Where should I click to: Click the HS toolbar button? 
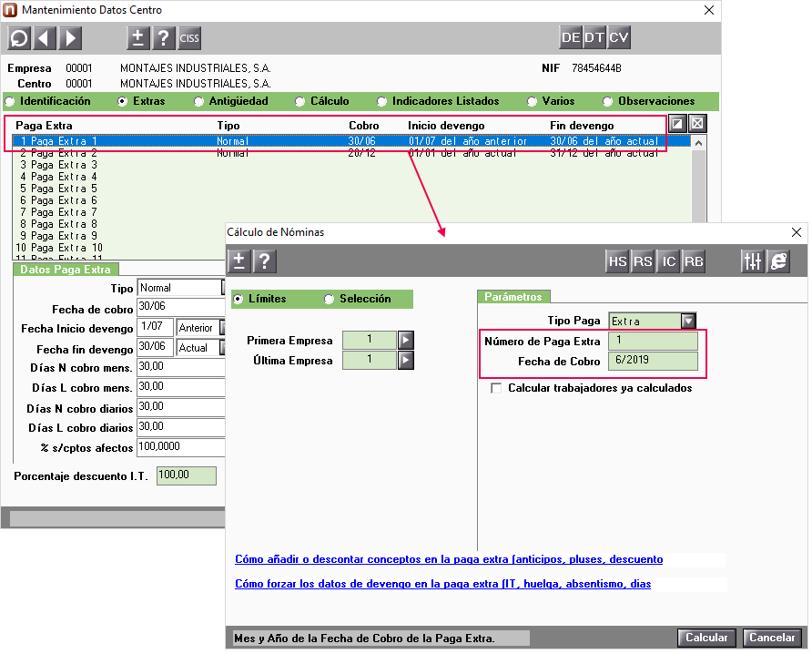click(617, 261)
